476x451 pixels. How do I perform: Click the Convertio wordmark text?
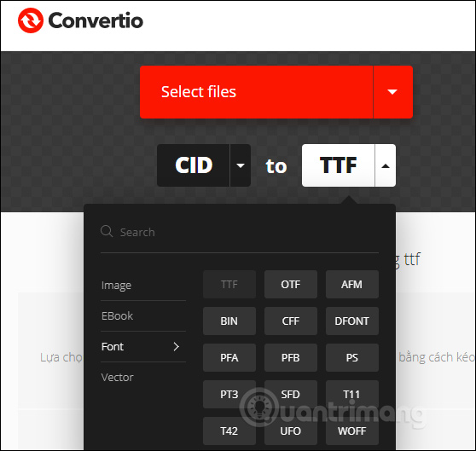coord(96,20)
